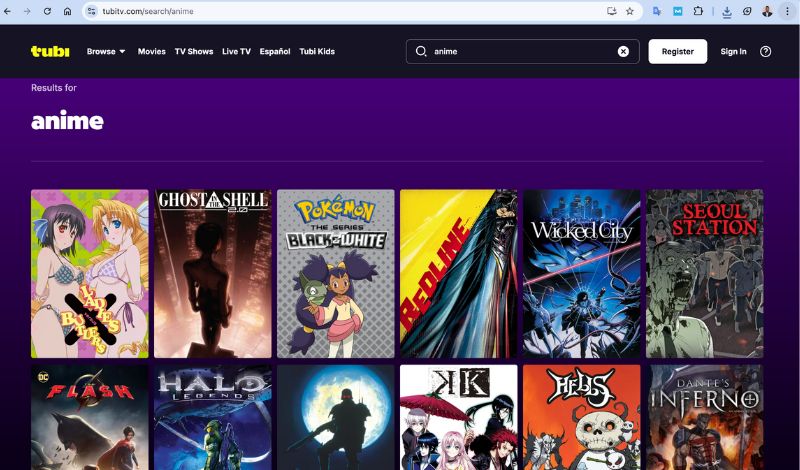This screenshot has width=800, height=470.
Task: Reload the page with the refresh icon
Action: click(47, 11)
